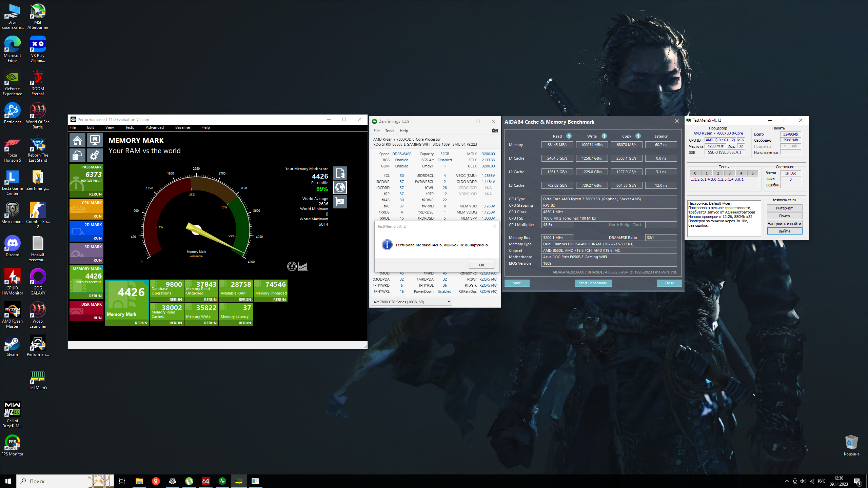868x488 pixels.
Task: Toggle test 0 button in TestMem5
Action: click(695, 173)
